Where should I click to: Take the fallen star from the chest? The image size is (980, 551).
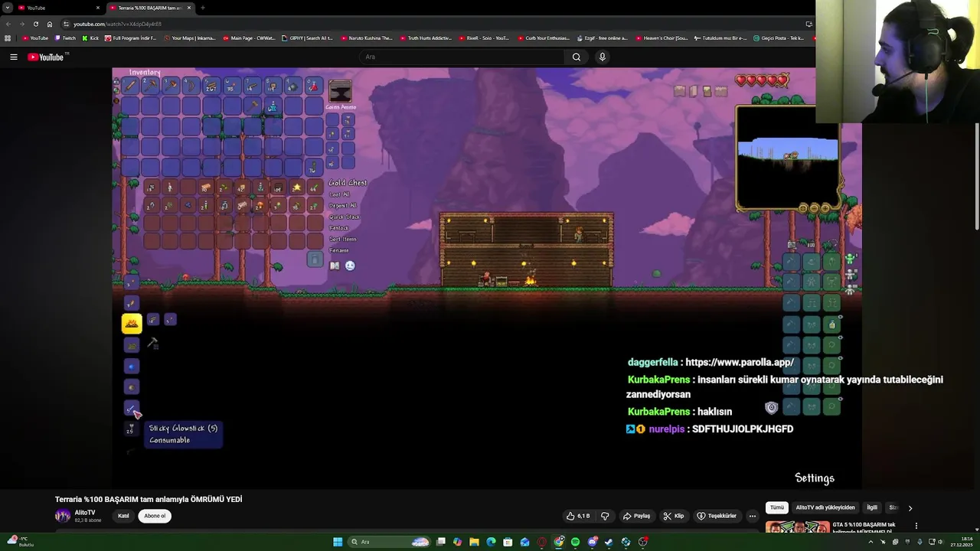click(296, 187)
